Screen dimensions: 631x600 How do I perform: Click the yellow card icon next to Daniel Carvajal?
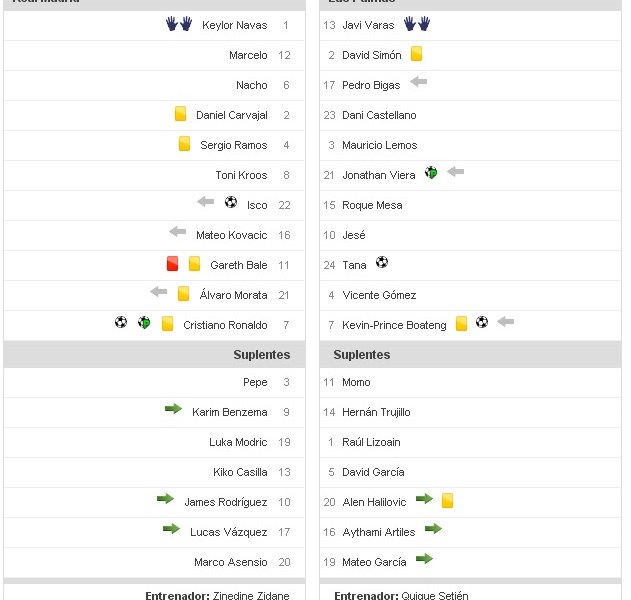[x=181, y=114]
